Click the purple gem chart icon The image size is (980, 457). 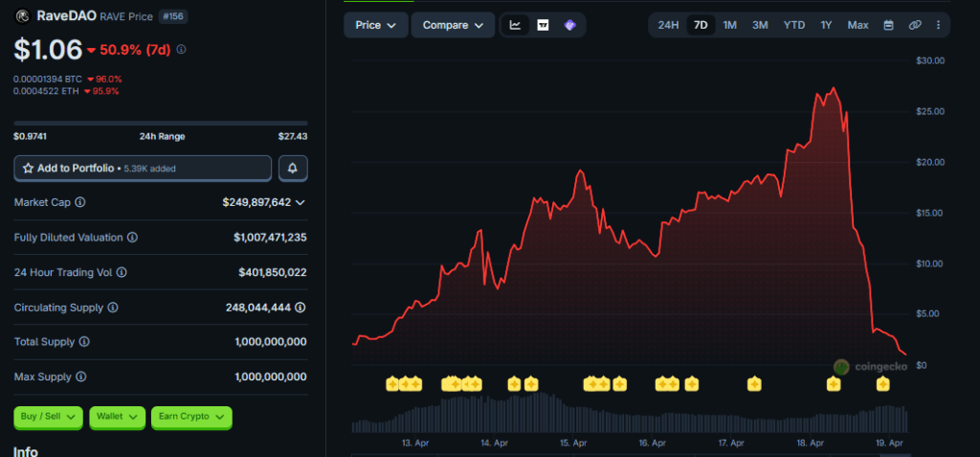[x=569, y=25]
